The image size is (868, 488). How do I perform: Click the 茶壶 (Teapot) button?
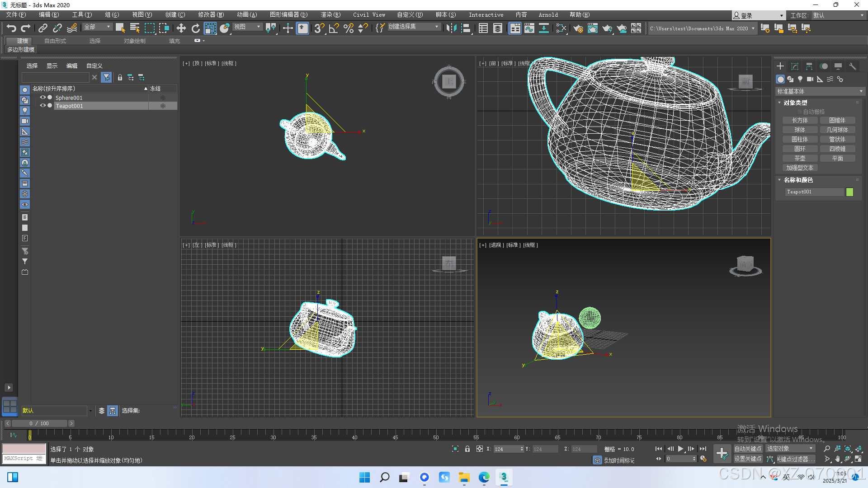(800, 158)
